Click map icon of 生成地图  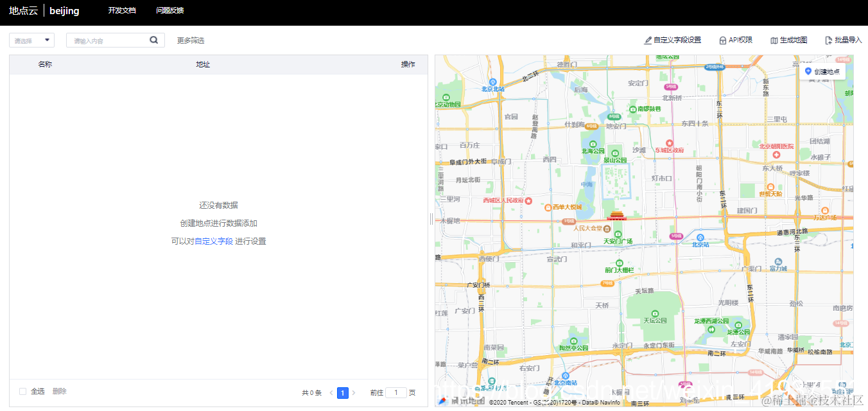(774, 40)
